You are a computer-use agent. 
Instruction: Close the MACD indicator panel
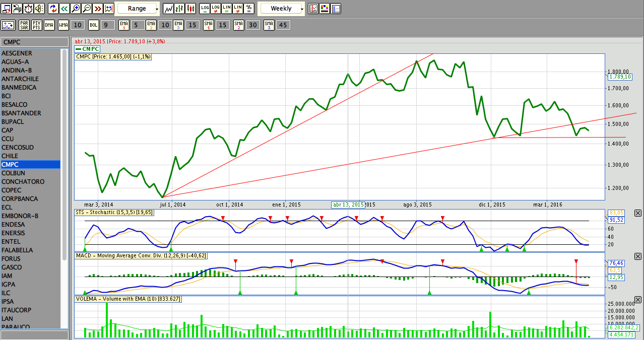pos(637,256)
